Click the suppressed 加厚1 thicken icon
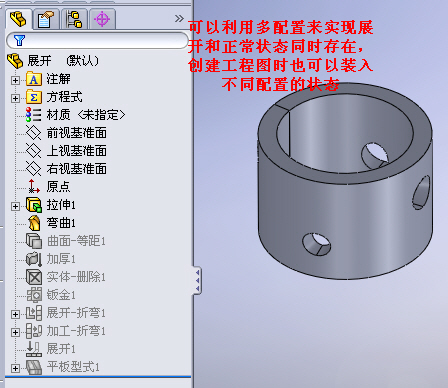The width and height of the screenshot is (448, 388). click(34, 259)
